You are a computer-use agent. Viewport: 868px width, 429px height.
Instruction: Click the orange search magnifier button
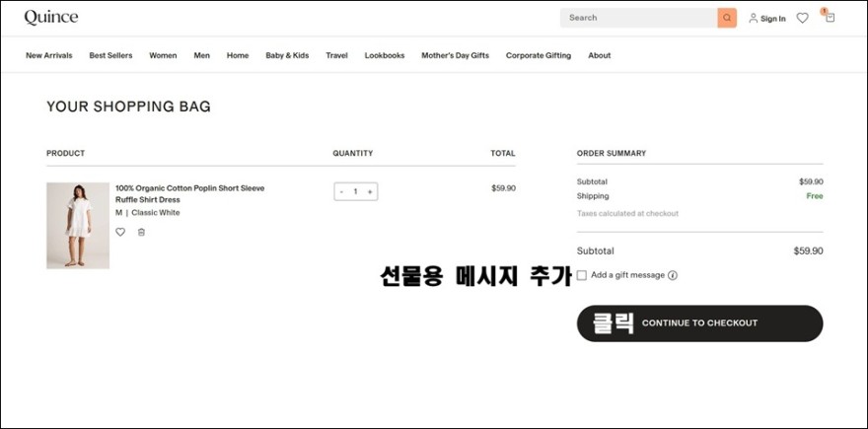pyautogui.click(x=727, y=18)
